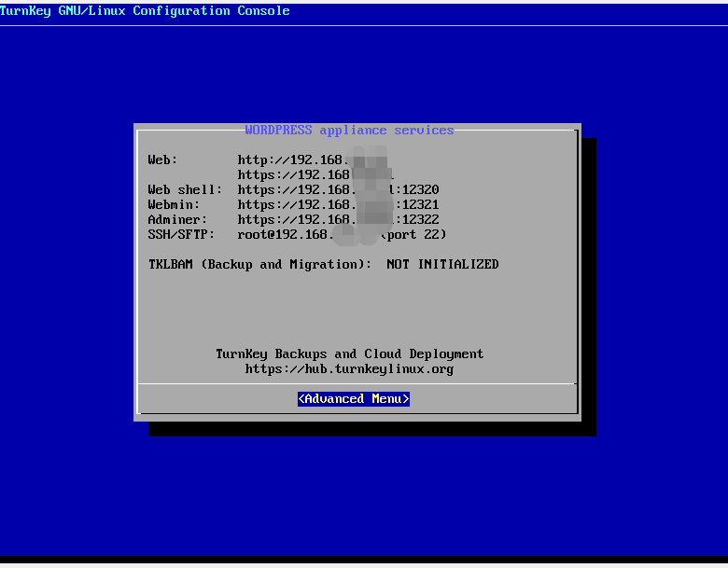
Task: Click the SSH/SFTP root@ address line
Action: click(x=342, y=234)
